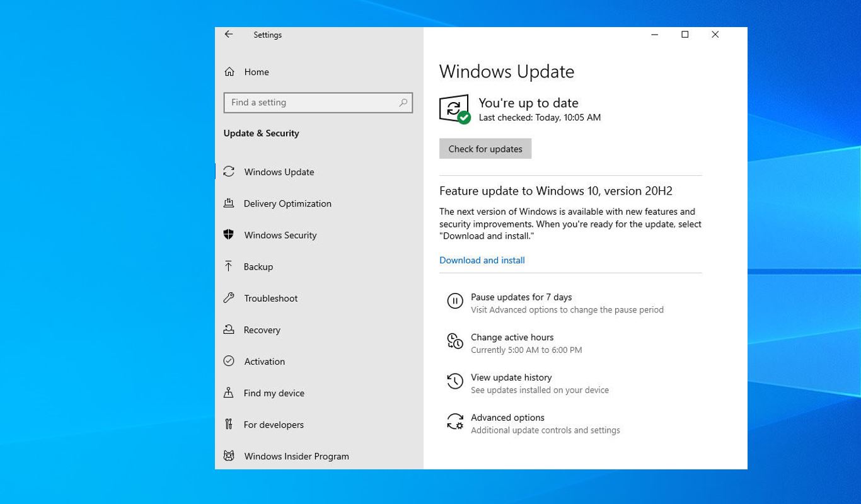The height and width of the screenshot is (504, 861).
Task: Click "Additional update controls and settings" text
Action: tap(545, 430)
